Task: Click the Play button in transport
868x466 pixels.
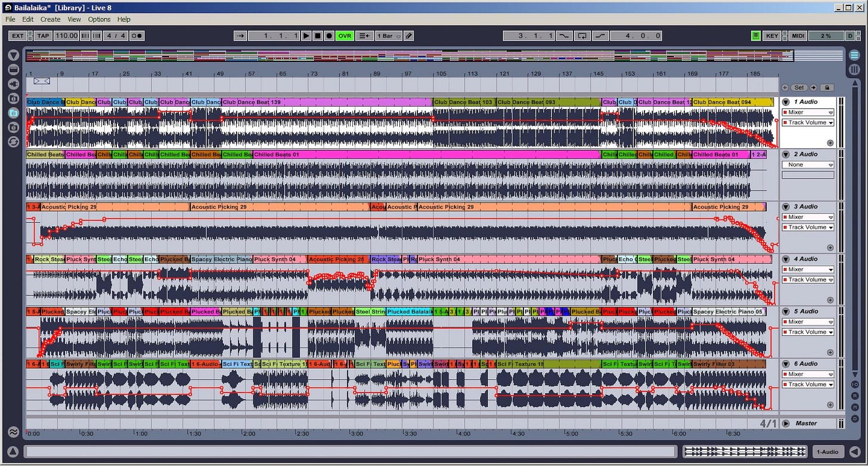Action: pos(306,36)
